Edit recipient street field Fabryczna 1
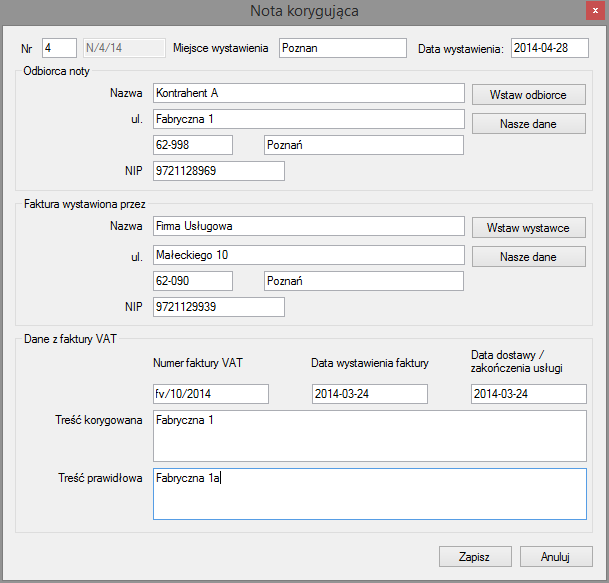Viewport: 609px width, 583px height. point(308,120)
